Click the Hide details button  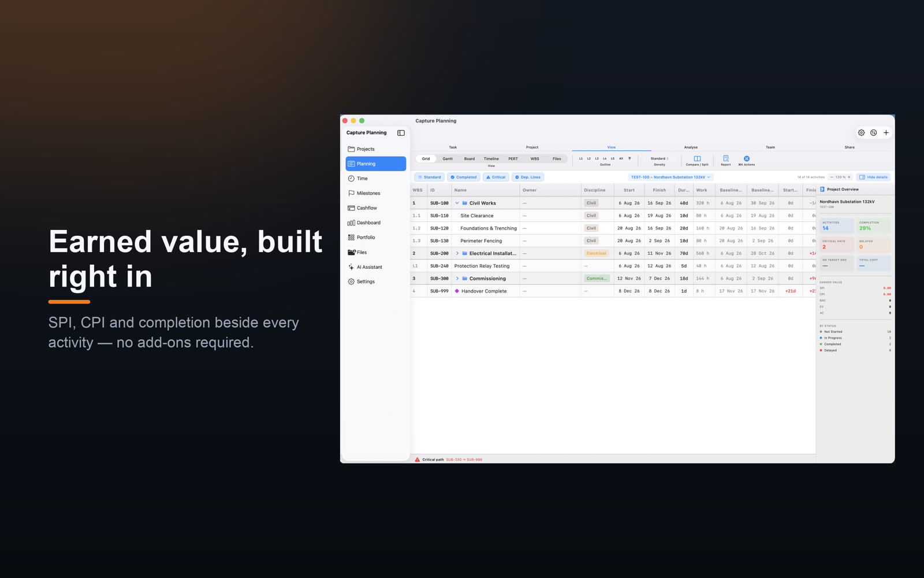874,177
